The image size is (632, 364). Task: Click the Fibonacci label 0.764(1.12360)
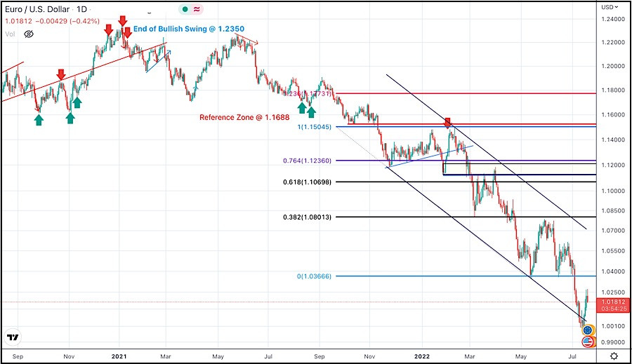pos(307,161)
